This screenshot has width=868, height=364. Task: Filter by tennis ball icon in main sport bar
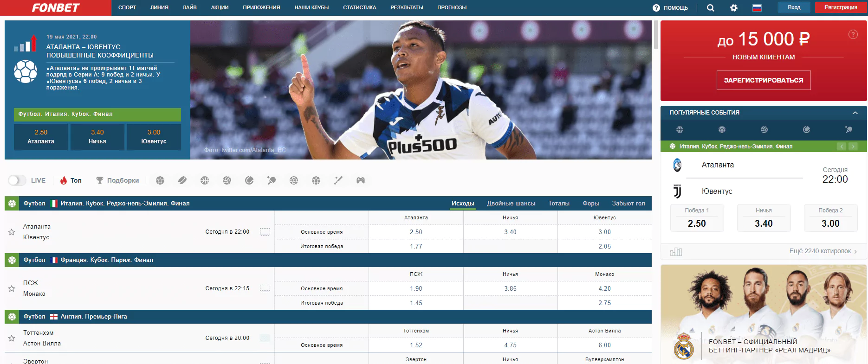tap(249, 180)
